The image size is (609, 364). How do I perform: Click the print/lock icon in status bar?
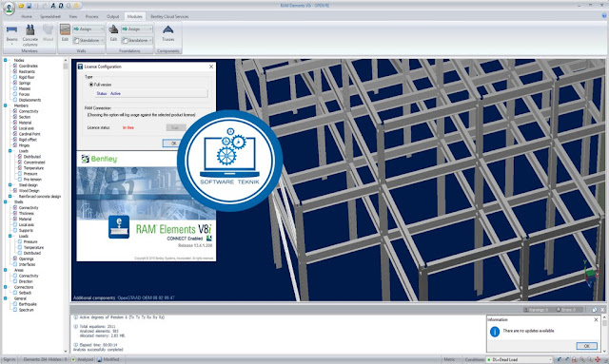(575, 360)
